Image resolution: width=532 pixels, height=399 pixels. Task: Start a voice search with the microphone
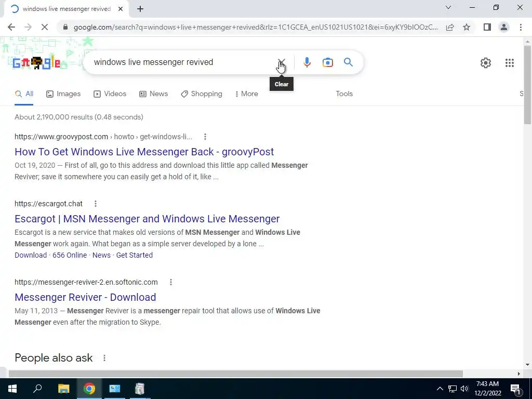point(307,62)
